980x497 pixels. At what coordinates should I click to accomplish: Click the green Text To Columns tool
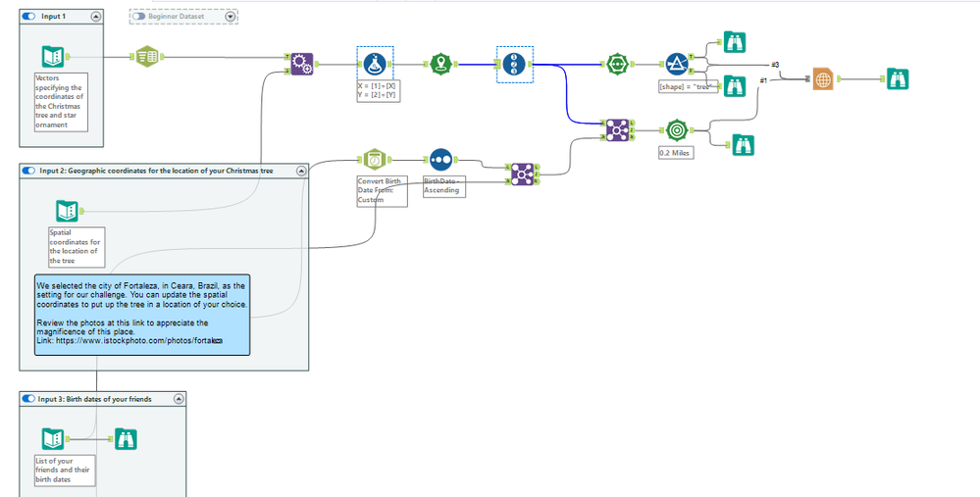(147, 57)
